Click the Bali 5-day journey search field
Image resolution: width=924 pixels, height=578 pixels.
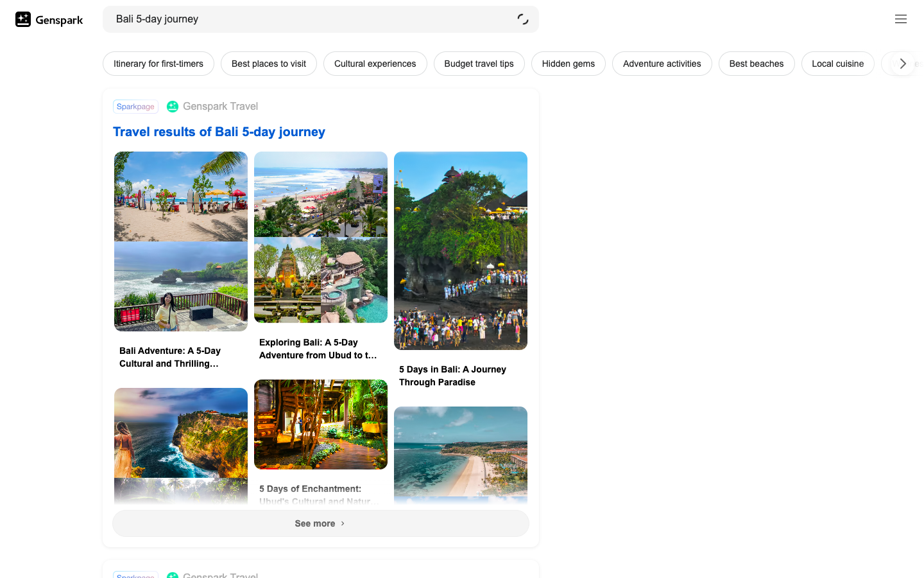tap(321, 19)
